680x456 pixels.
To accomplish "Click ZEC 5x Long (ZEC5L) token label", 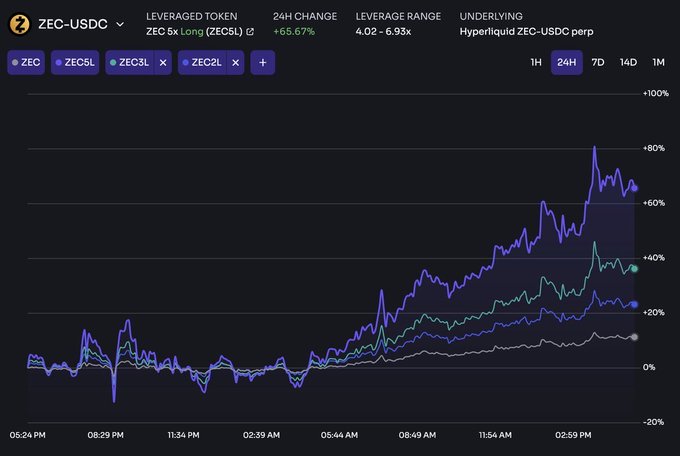I will point(194,32).
